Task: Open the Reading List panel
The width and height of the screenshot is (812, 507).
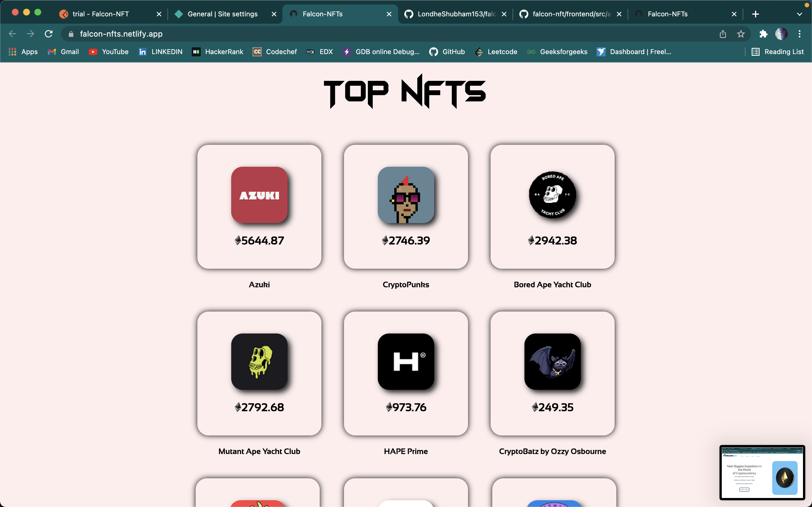Action: (x=777, y=52)
